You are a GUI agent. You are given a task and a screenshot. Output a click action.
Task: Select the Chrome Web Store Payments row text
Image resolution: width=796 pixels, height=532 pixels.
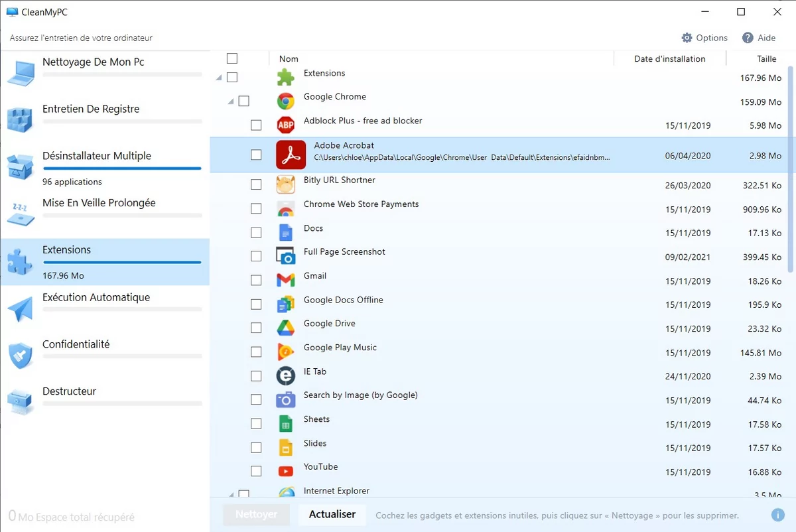[x=361, y=204]
